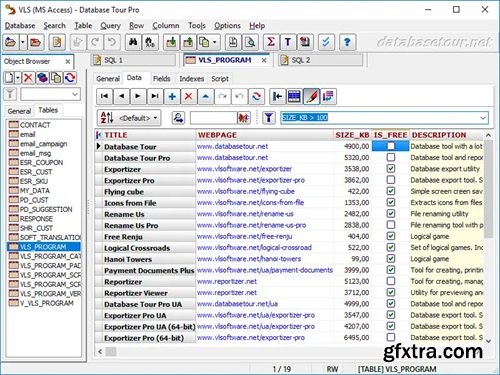Click the horizontal scrollbar left arrow under grid
The image size is (500, 375).
100,351
